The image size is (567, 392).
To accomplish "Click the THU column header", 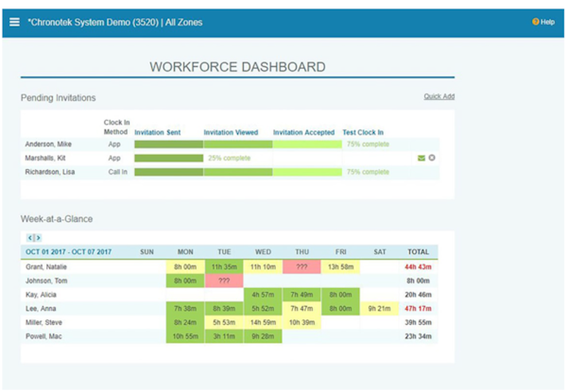I will pos(302,252).
